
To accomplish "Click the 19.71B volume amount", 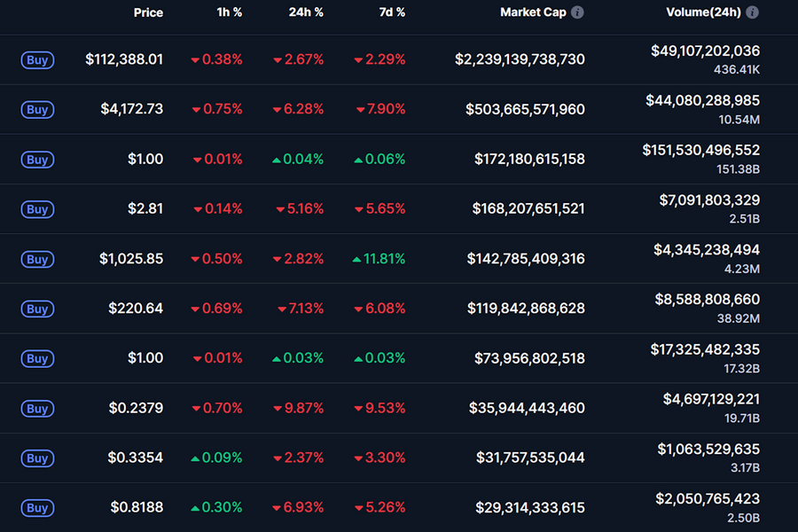I will point(742,419).
